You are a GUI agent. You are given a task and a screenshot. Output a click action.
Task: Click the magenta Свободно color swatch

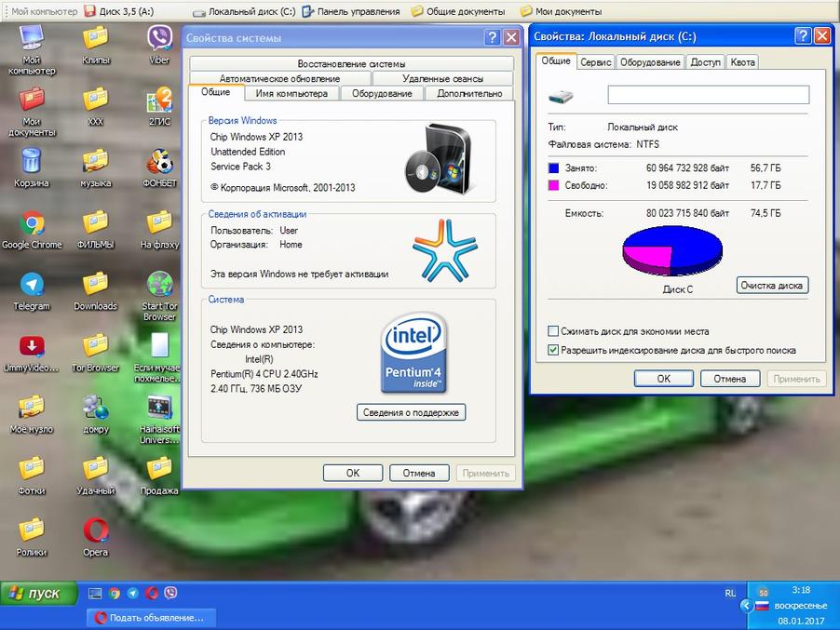553,185
